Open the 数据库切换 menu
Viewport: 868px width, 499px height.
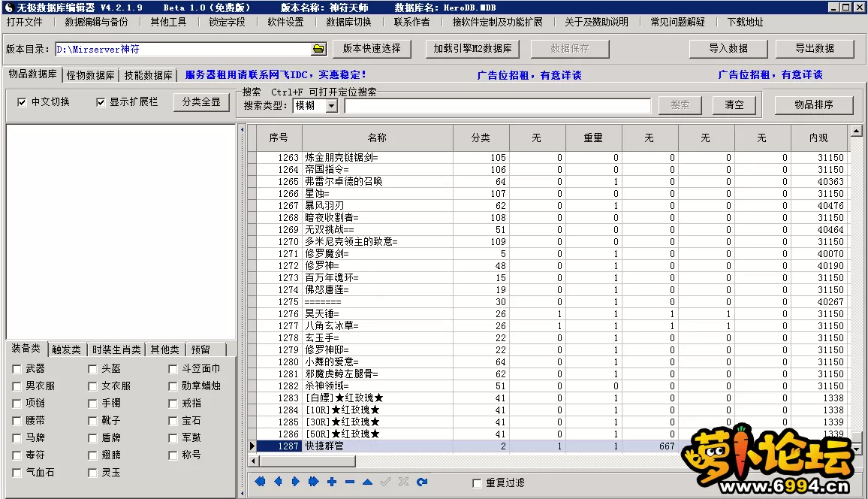[x=348, y=22]
